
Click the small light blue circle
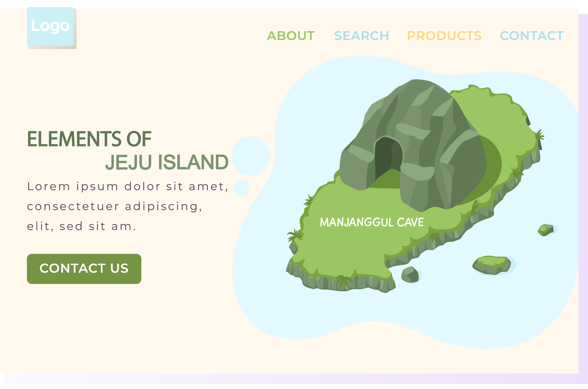241,188
